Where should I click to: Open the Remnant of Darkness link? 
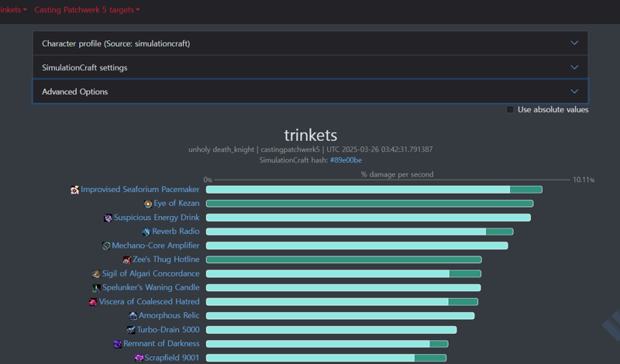(x=161, y=343)
